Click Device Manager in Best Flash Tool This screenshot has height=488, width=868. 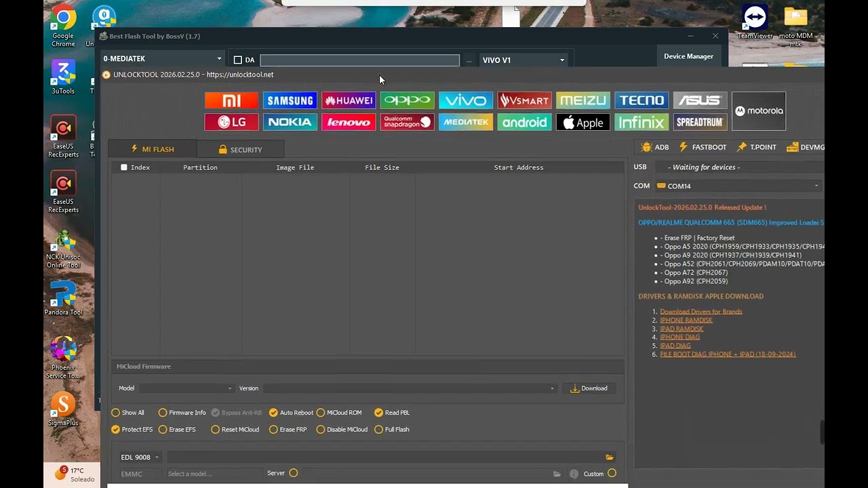(x=688, y=56)
